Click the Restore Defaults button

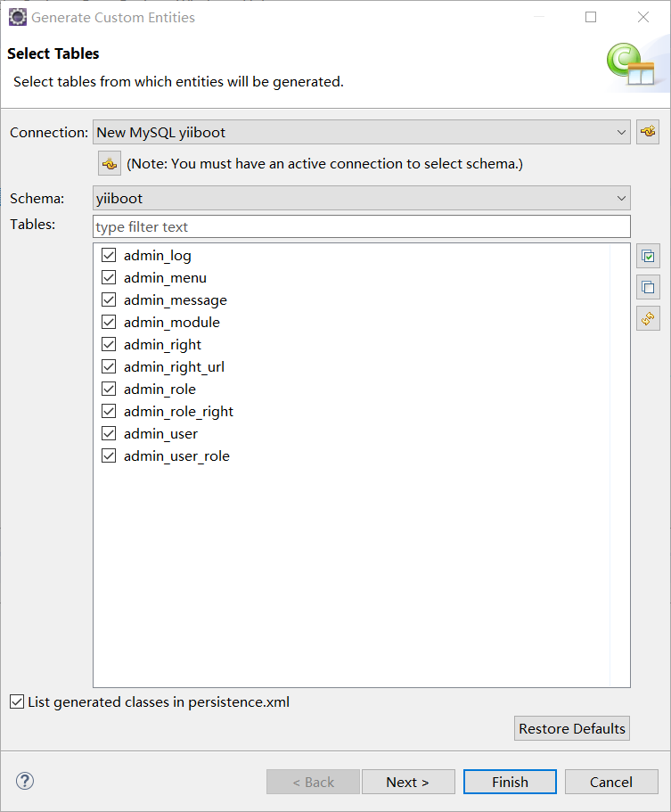click(x=572, y=728)
